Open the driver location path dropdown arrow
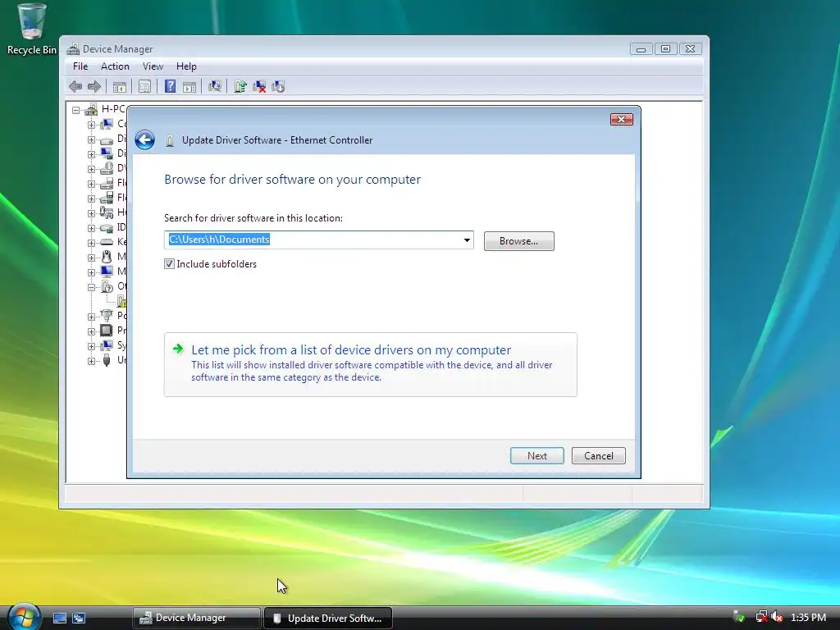The image size is (840, 630). 467,240
